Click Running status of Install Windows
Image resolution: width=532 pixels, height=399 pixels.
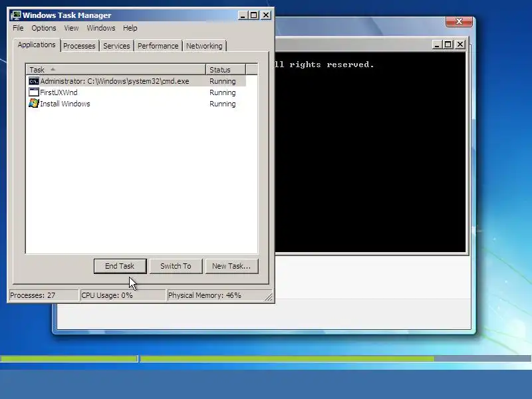click(x=223, y=104)
